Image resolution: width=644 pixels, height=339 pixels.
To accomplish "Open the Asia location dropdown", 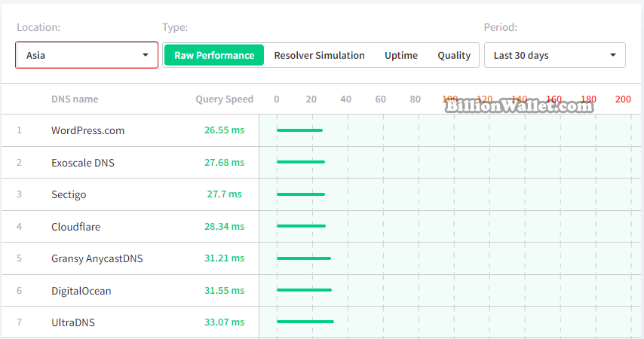I will pos(87,55).
